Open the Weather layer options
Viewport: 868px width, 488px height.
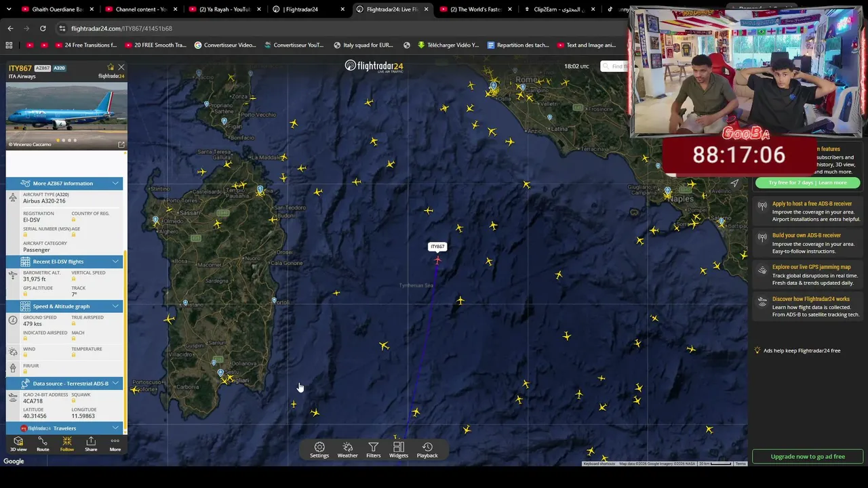347,450
